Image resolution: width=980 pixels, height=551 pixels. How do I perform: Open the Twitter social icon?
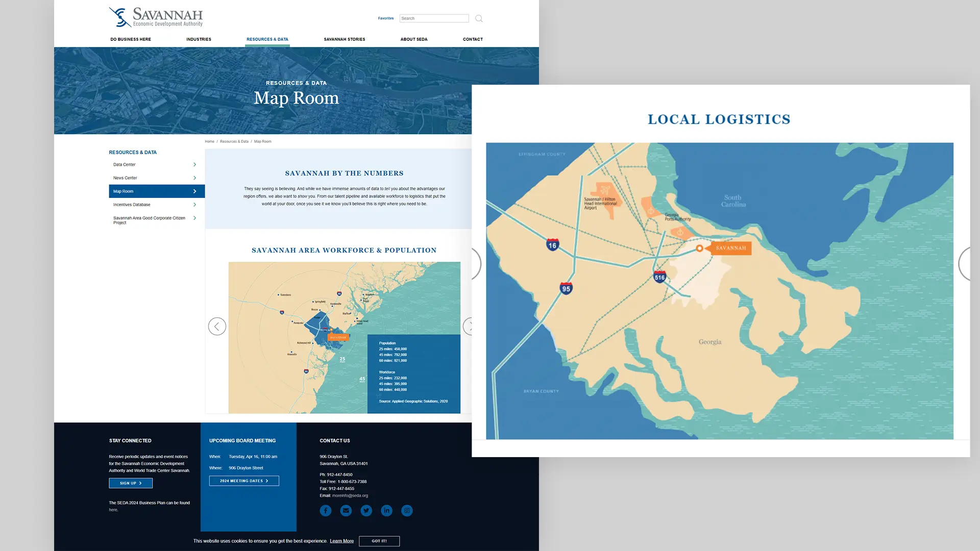[366, 510]
